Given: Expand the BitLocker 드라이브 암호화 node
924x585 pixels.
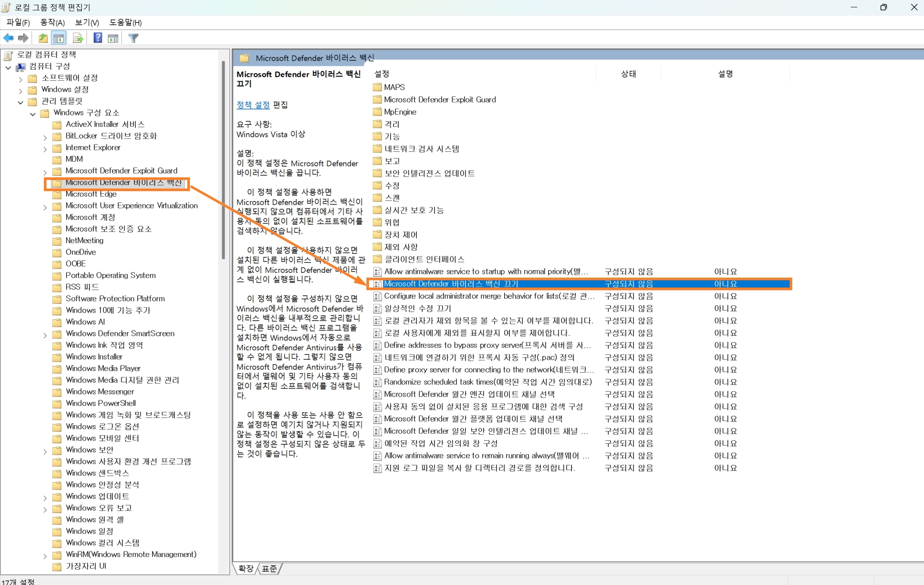Looking at the screenshot, I should click(x=45, y=137).
